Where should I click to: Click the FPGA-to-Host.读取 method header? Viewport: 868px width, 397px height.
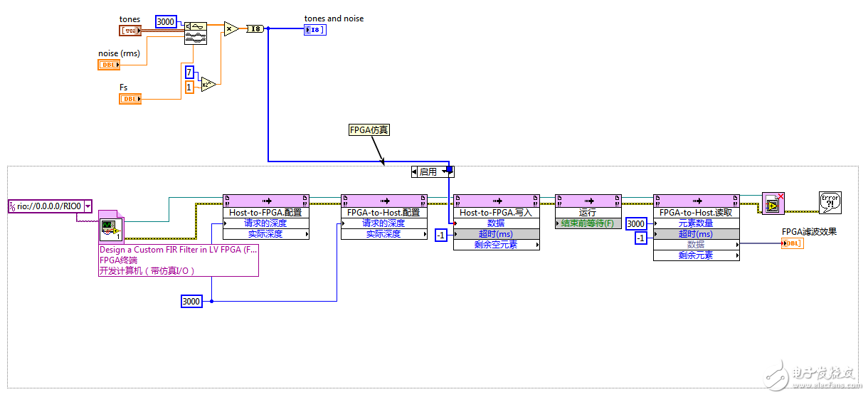pyautogui.click(x=696, y=212)
